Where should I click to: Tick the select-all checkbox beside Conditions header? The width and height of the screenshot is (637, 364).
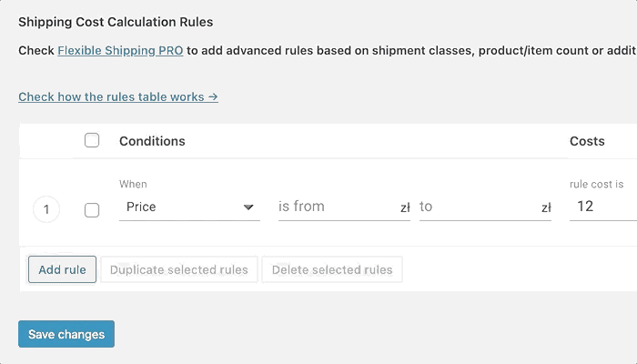(92, 140)
